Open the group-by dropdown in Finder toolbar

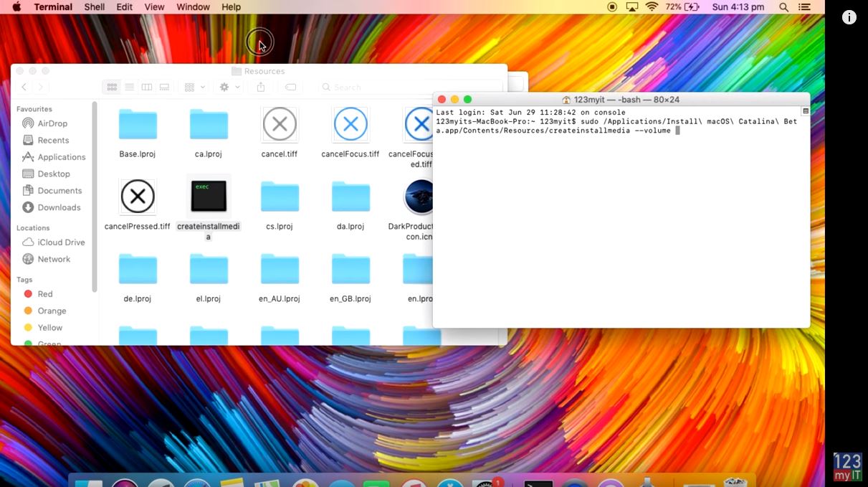coord(194,87)
